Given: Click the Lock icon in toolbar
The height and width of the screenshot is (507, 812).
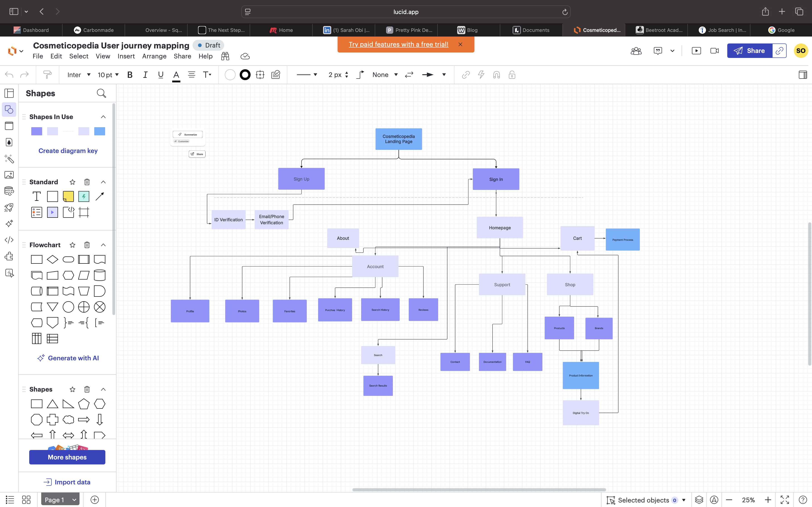Looking at the screenshot, I should pyautogui.click(x=512, y=74).
